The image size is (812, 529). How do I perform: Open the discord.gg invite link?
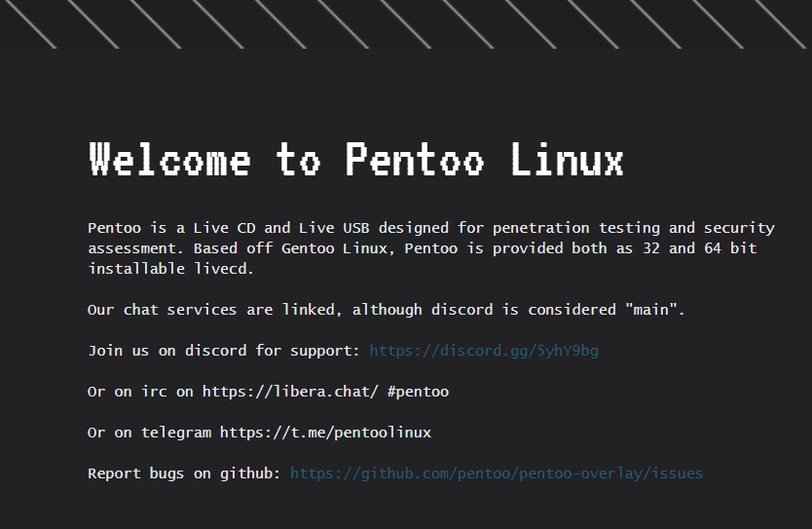pyautogui.click(x=484, y=351)
